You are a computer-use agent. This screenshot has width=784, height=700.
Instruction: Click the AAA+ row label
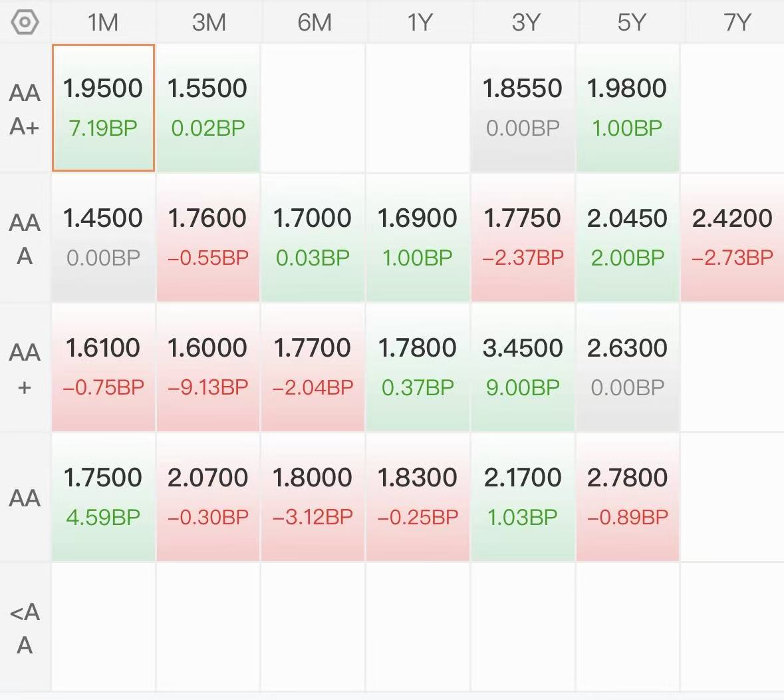coord(25,109)
